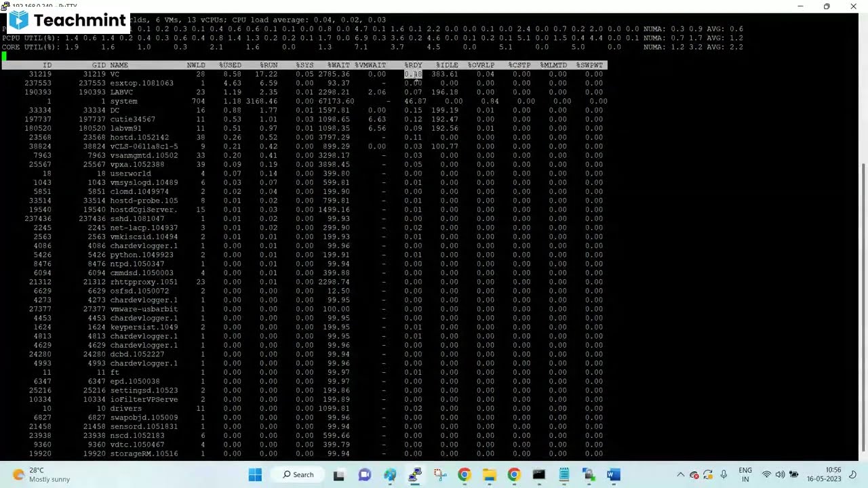868x488 pixels.
Task: Switch to PuTTY in the taskbar
Action: click(x=415, y=475)
